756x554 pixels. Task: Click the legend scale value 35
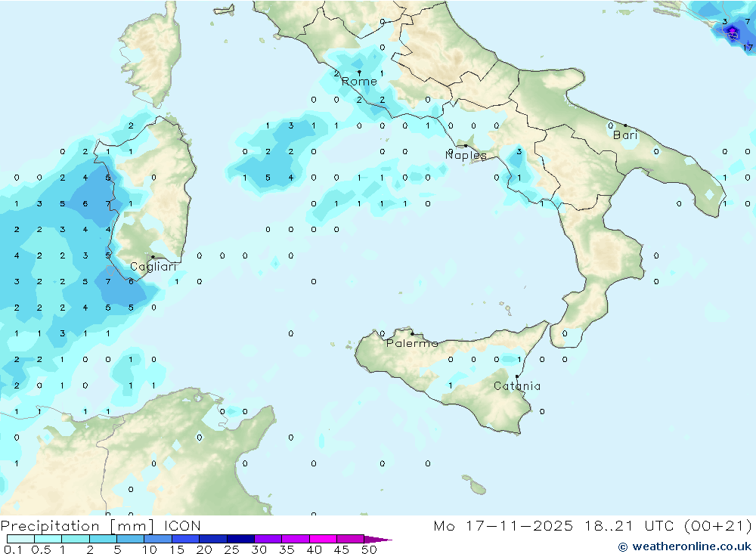click(287, 549)
